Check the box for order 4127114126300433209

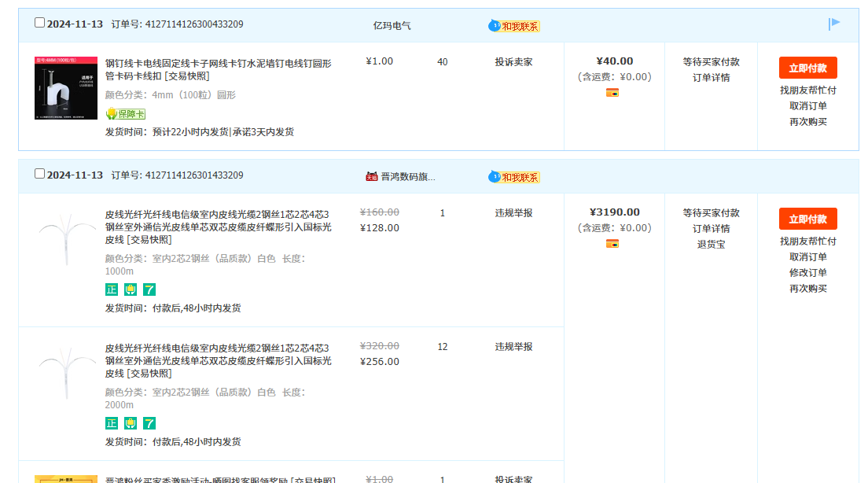pyautogui.click(x=40, y=23)
